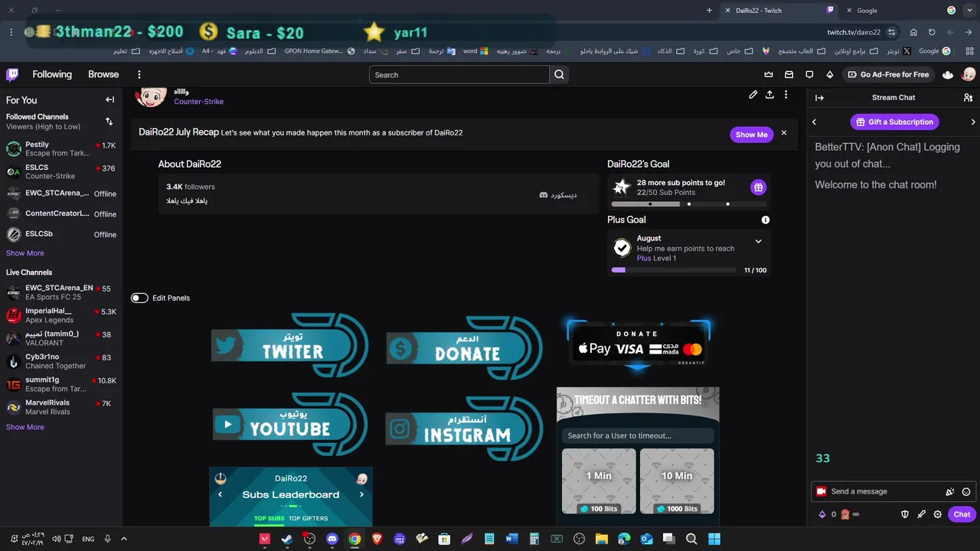980x551 pixels.
Task: Open site information icon in address bar
Action: (x=892, y=32)
